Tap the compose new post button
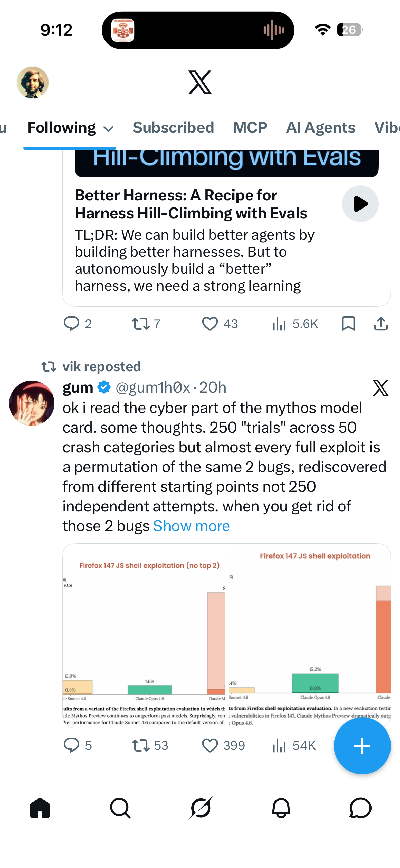The height and width of the screenshot is (868, 400). (x=362, y=746)
